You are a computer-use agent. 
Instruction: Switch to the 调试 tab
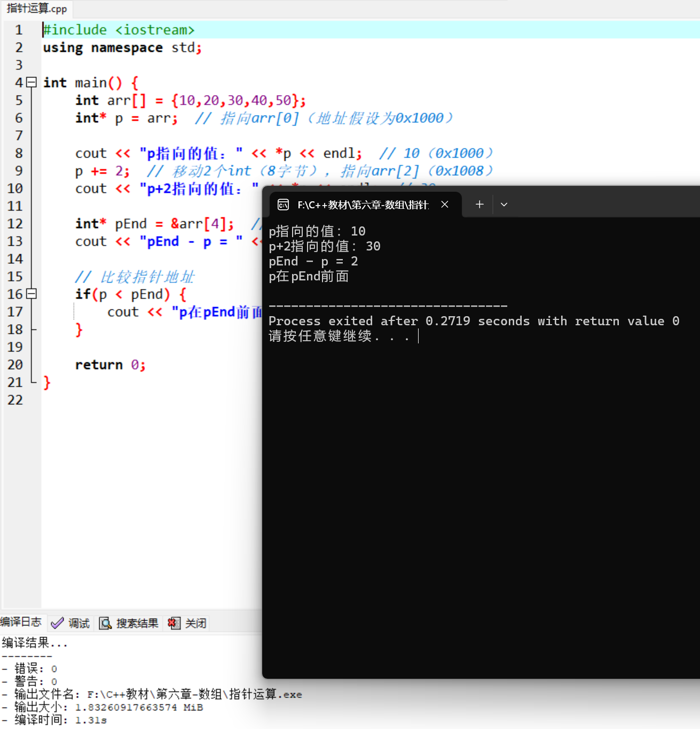(70, 623)
